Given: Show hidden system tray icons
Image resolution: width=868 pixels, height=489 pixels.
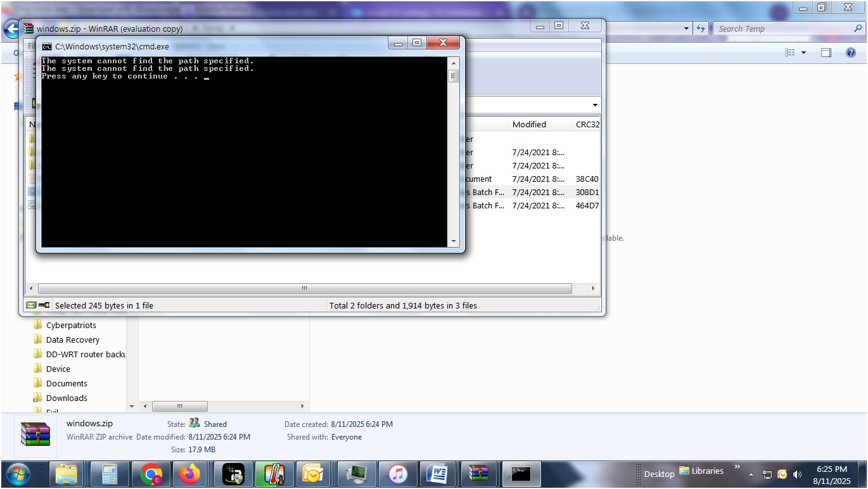Looking at the screenshot, I should (751, 474).
